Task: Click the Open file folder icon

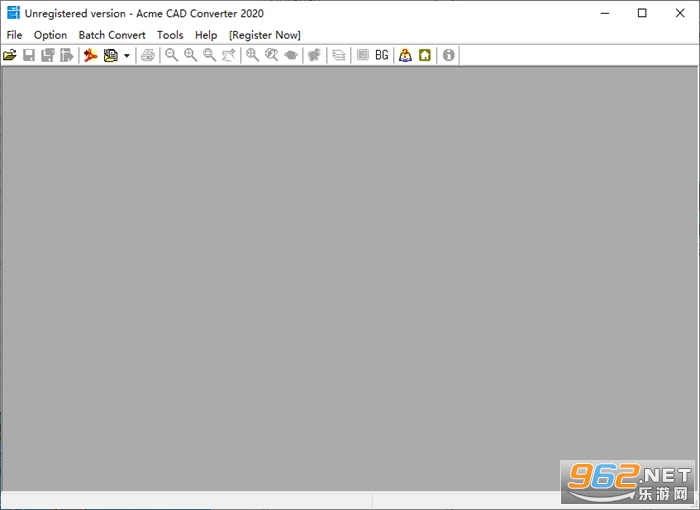Action: point(10,55)
